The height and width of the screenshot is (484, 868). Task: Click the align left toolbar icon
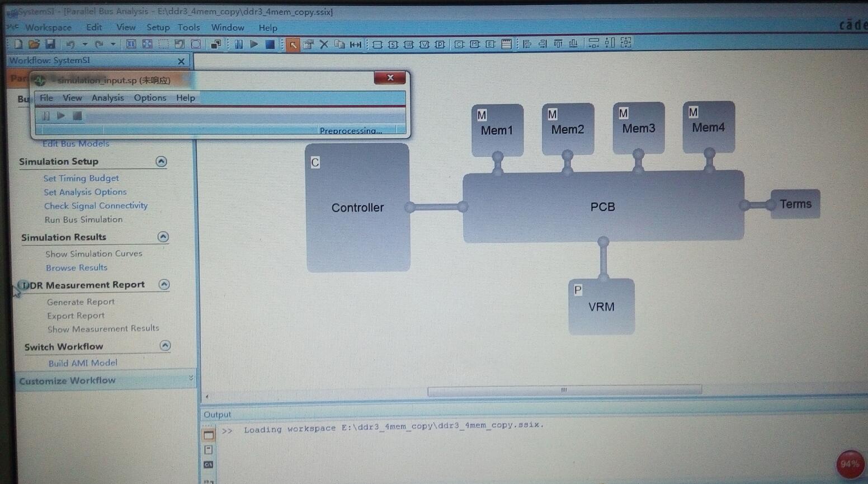(x=527, y=44)
